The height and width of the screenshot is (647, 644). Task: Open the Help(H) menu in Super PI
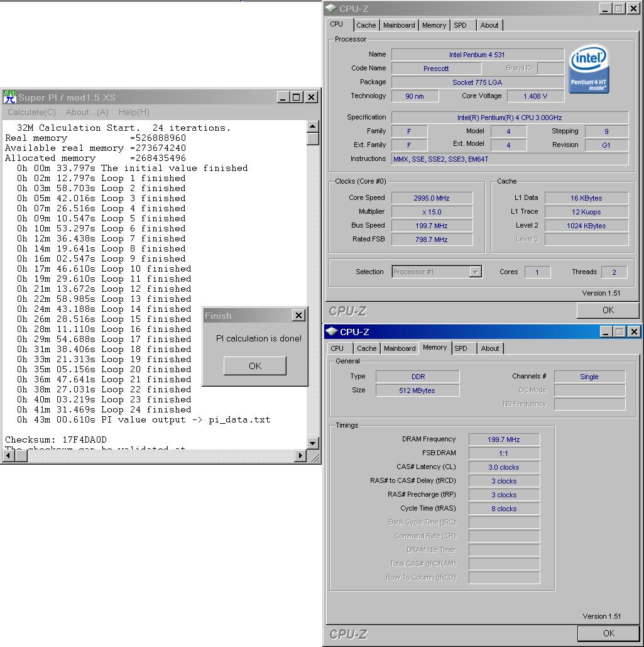(x=134, y=112)
